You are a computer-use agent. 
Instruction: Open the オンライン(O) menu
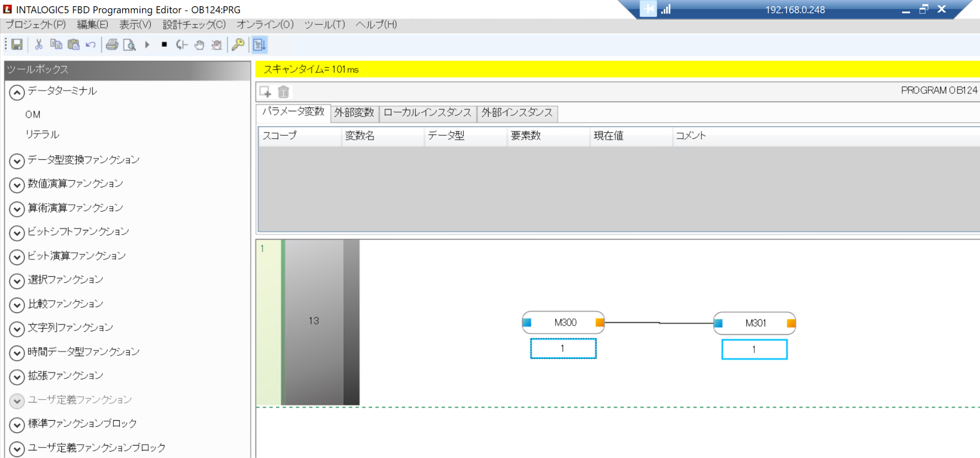[x=265, y=24]
